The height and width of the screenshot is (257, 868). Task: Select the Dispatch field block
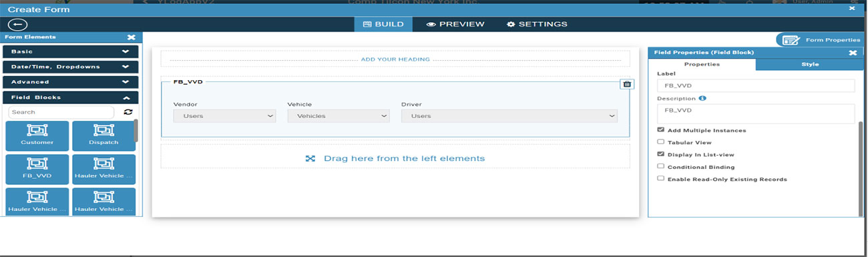[103, 136]
